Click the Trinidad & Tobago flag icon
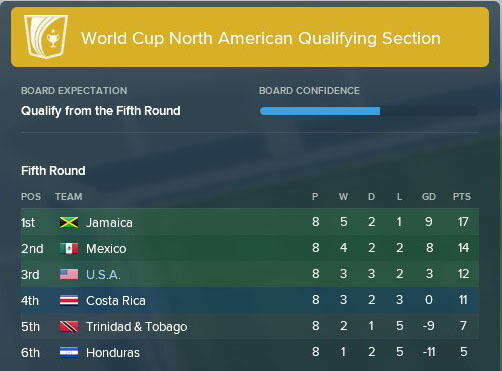Viewport: 502px width, 371px height. point(69,326)
